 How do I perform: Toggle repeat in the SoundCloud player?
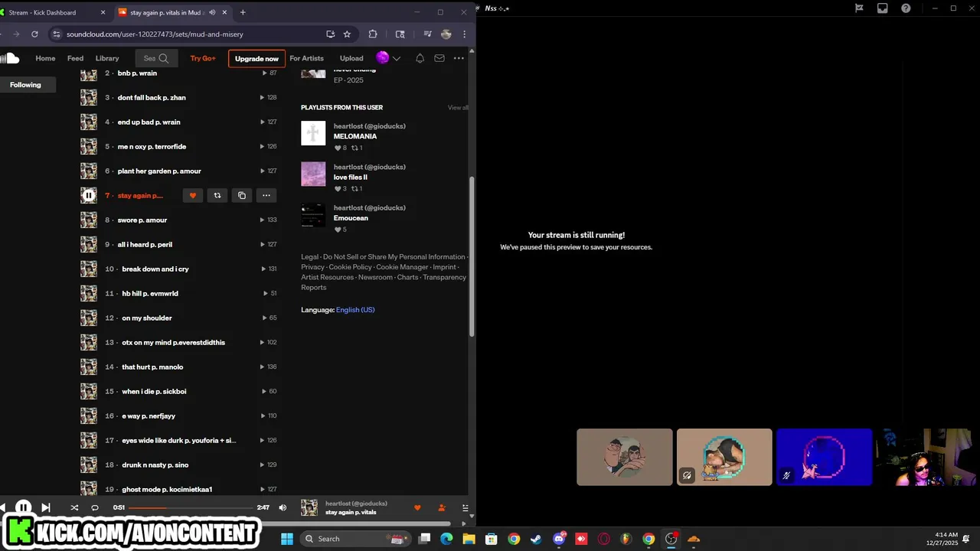[95, 507]
